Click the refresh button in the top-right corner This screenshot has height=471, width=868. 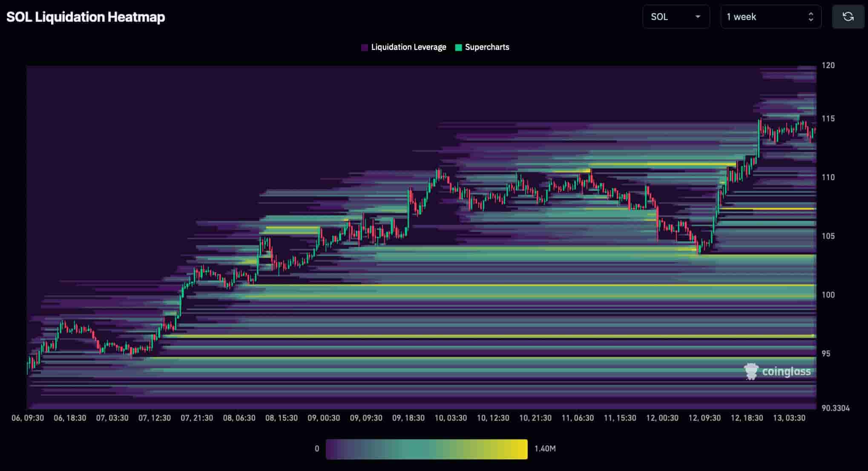click(848, 17)
